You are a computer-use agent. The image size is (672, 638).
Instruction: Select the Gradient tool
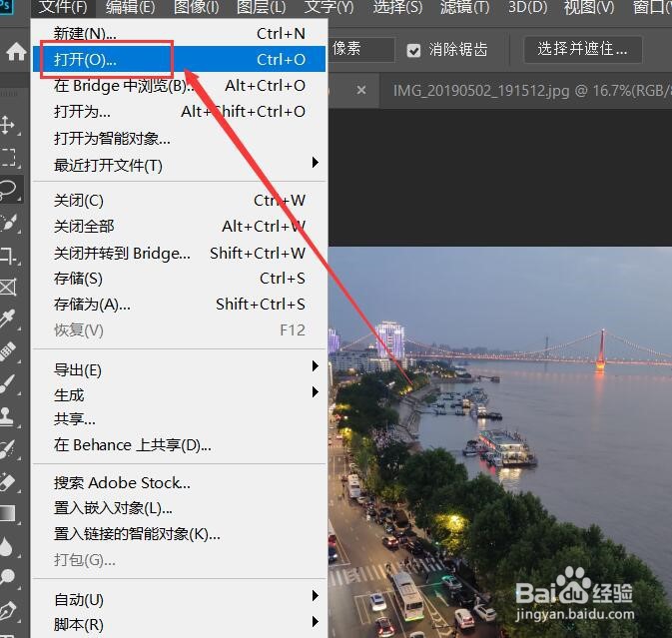click(8, 513)
